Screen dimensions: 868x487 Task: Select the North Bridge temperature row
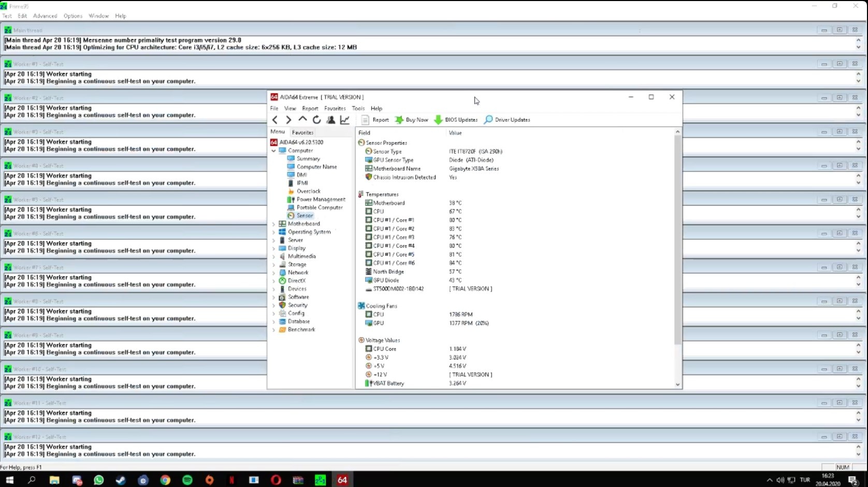tap(515, 271)
